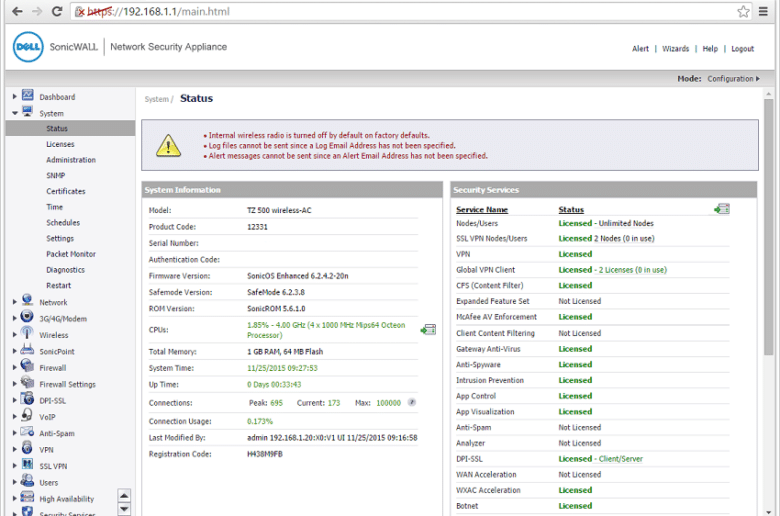Open the Mode Configuration switcher
Image resolution: width=780 pixels, height=516 pixels.
pyautogui.click(x=733, y=79)
